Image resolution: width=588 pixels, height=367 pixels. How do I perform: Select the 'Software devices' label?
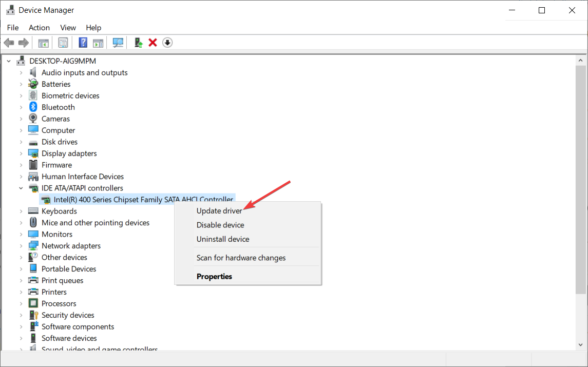click(x=69, y=338)
